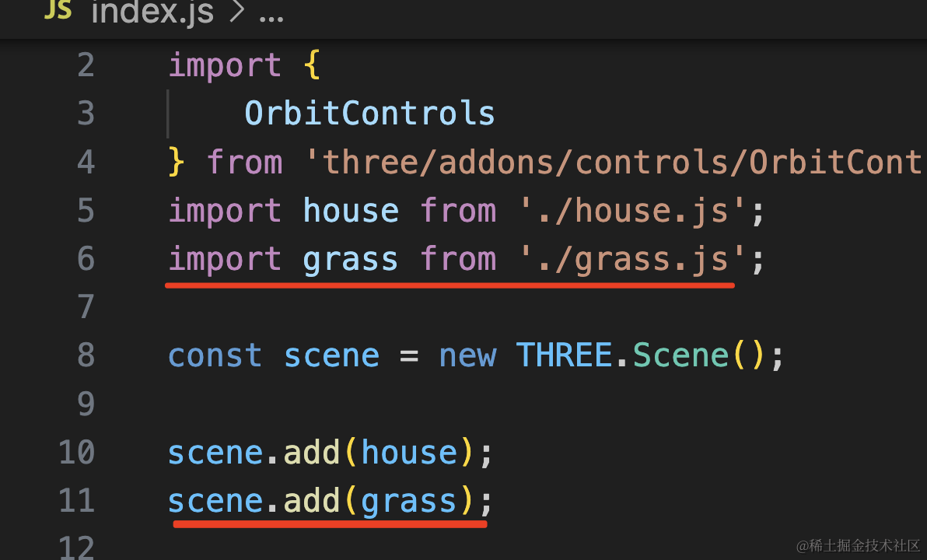Select line number 8 in gutter
The image size is (927, 560).
pyautogui.click(x=86, y=355)
